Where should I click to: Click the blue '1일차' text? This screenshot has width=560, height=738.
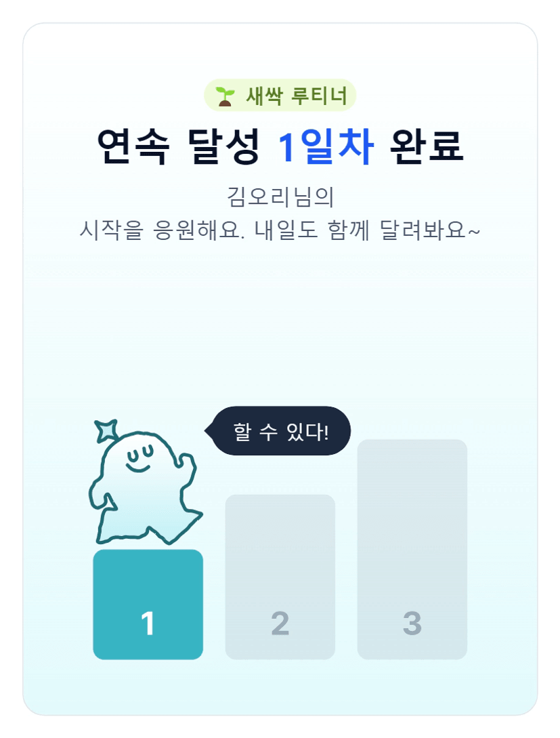pos(326,146)
